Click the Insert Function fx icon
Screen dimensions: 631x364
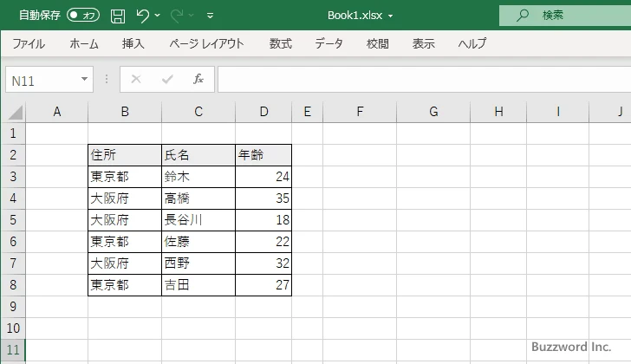(198, 79)
